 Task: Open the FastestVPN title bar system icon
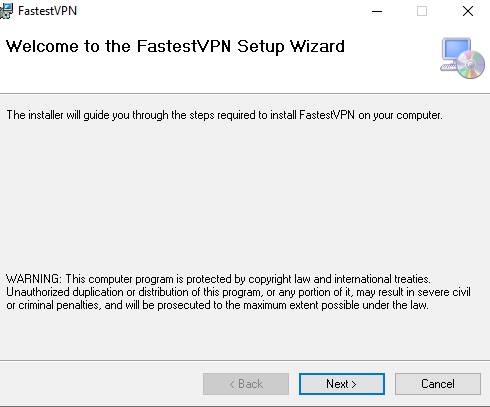pyautogui.click(x=6, y=11)
